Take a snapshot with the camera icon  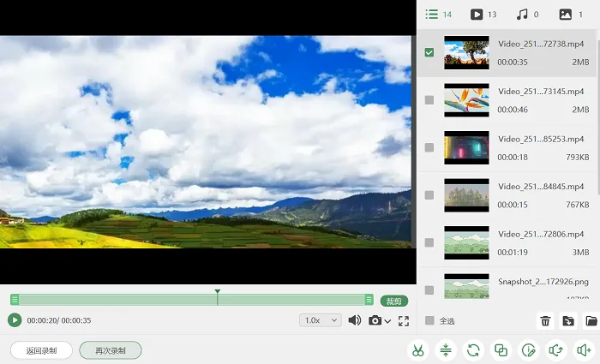[x=375, y=320]
